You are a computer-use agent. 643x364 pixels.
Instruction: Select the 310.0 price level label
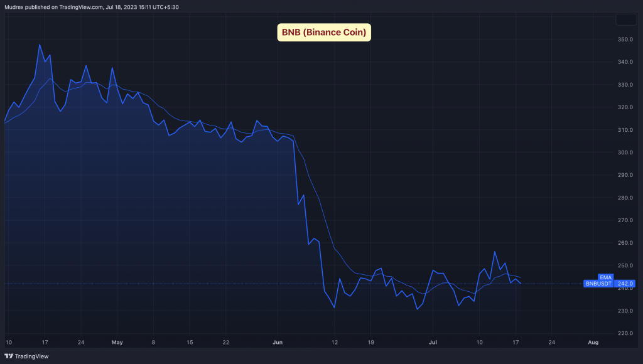625,129
